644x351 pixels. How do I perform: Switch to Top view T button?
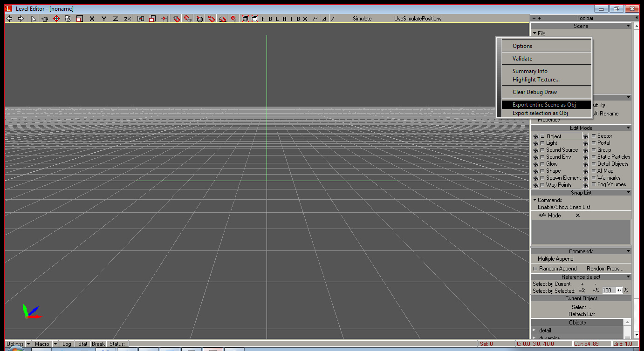(291, 19)
